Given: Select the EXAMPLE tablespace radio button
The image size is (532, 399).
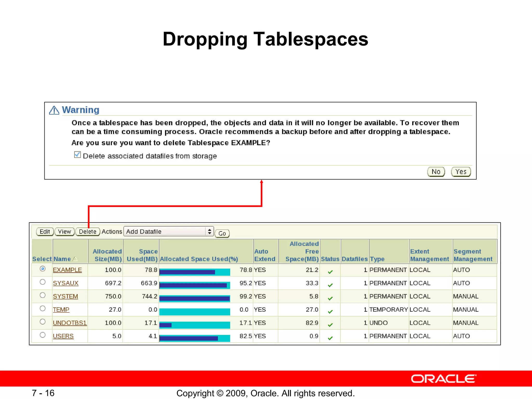Looking at the screenshot, I should [43, 269].
